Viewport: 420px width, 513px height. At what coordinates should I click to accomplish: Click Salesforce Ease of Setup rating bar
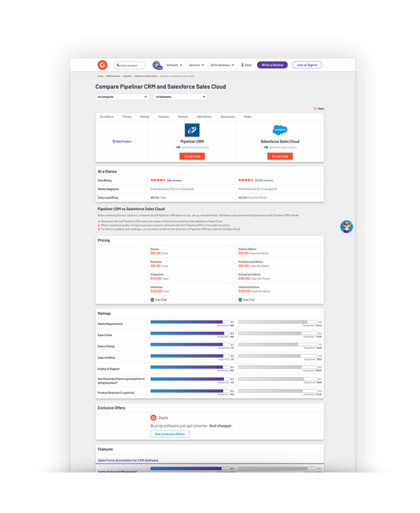(x=278, y=344)
